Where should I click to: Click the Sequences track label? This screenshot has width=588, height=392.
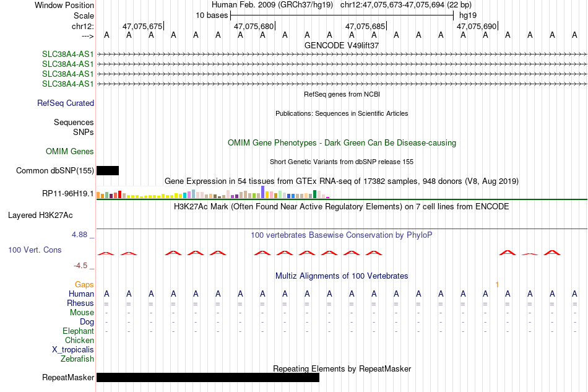click(74, 122)
